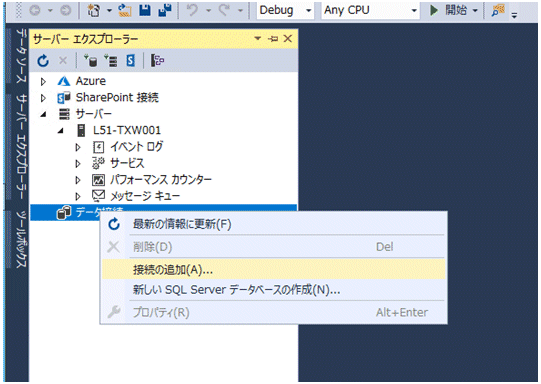Click the Save All icon in main toolbar
The image size is (541, 384).
[165, 10]
